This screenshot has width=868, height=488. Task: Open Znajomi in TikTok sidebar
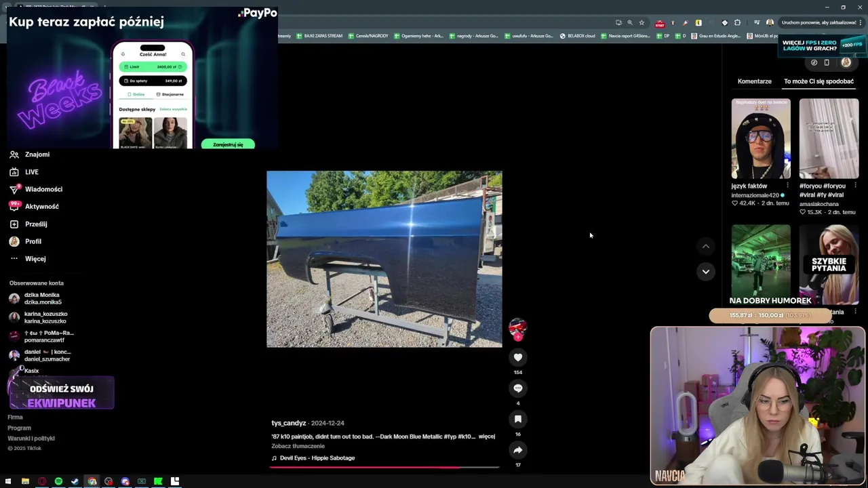(30, 155)
